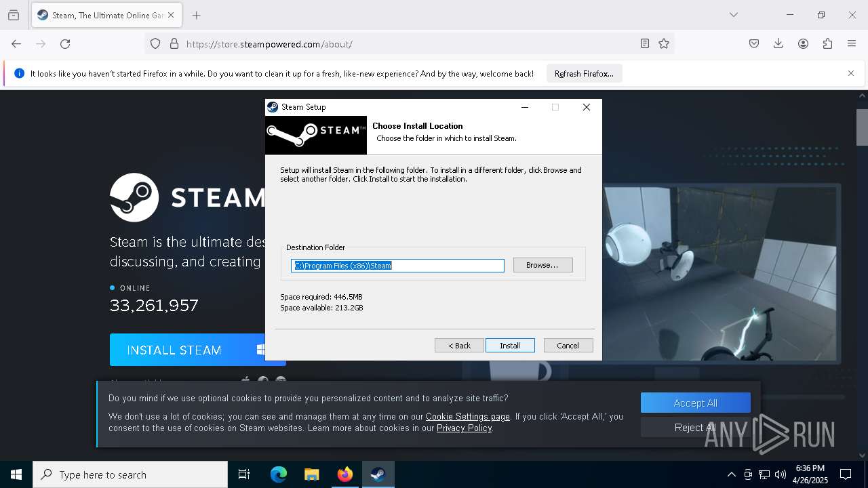Open Firefox application hamburger menu
Image resolution: width=868 pixels, height=488 pixels.
pos(852,43)
